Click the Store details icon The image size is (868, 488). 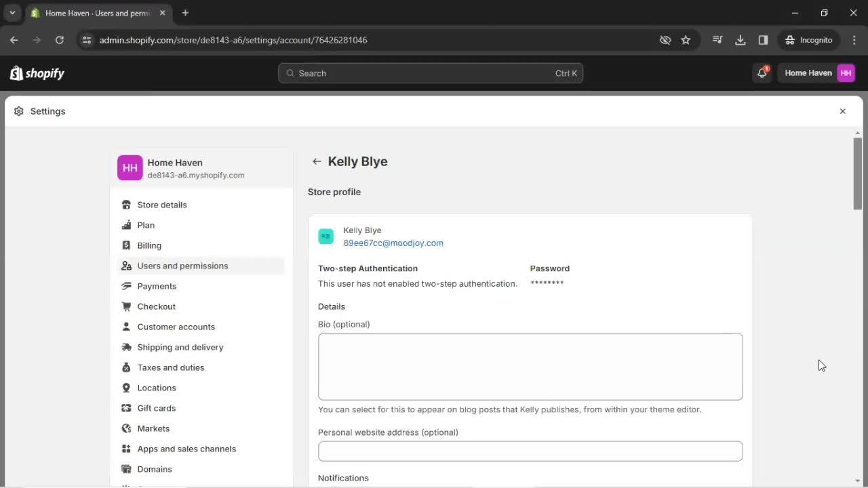pyautogui.click(x=126, y=205)
